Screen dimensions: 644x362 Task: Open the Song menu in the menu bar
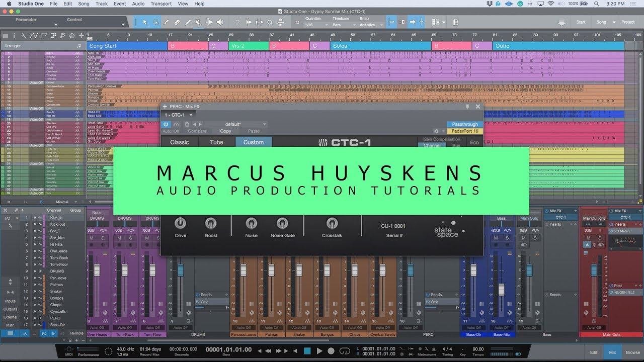coord(84,4)
